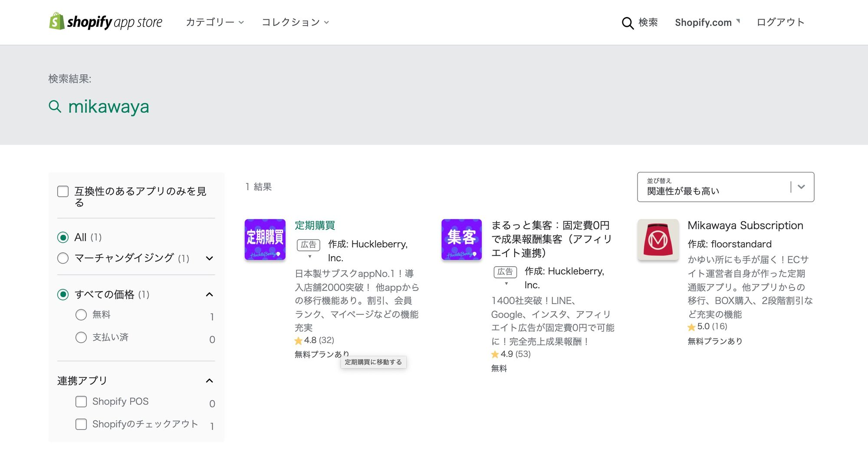This screenshot has width=868, height=469.
Task: Open the コレクション menu
Action: [x=295, y=22]
